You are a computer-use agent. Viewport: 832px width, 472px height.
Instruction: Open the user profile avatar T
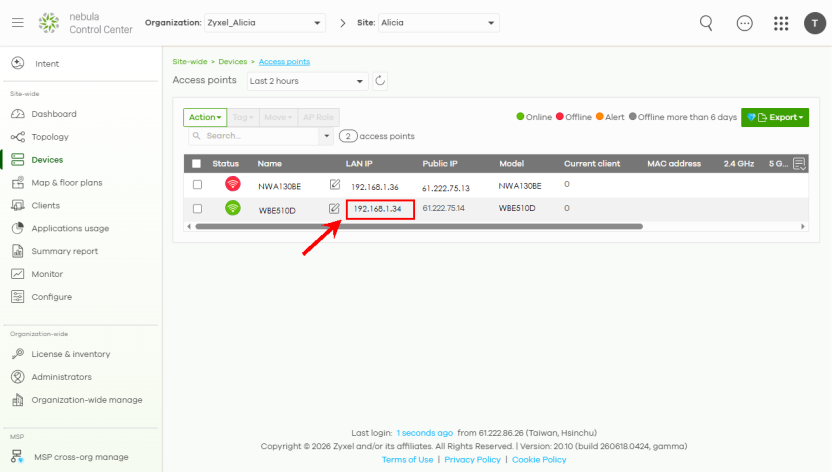click(x=814, y=23)
